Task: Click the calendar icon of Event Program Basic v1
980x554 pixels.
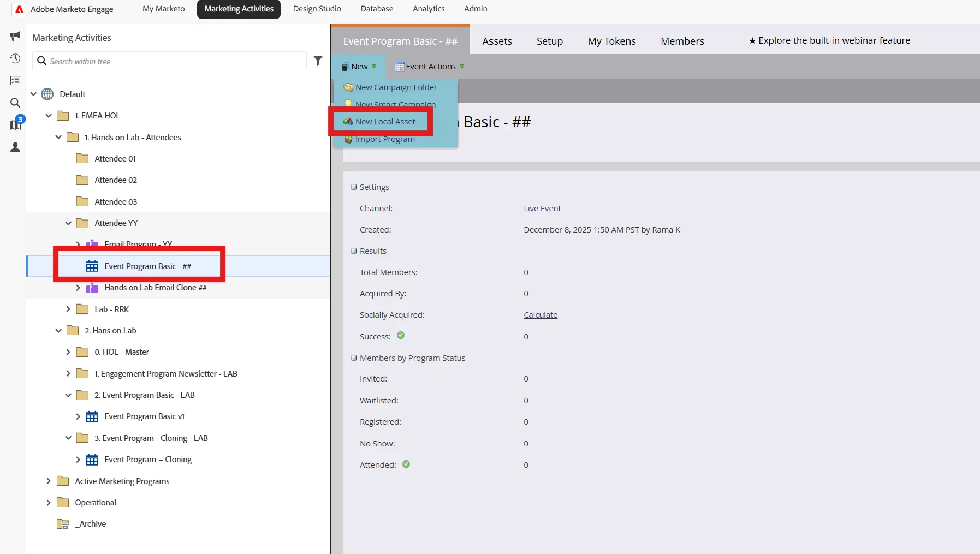Action: click(92, 416)
